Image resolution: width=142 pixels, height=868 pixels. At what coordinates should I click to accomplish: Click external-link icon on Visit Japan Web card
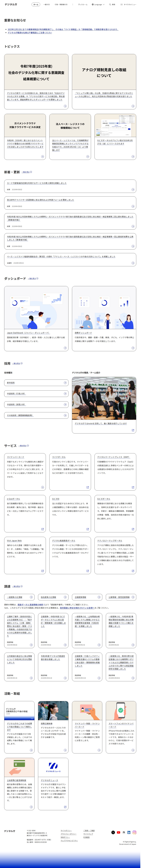click(42, 571)
